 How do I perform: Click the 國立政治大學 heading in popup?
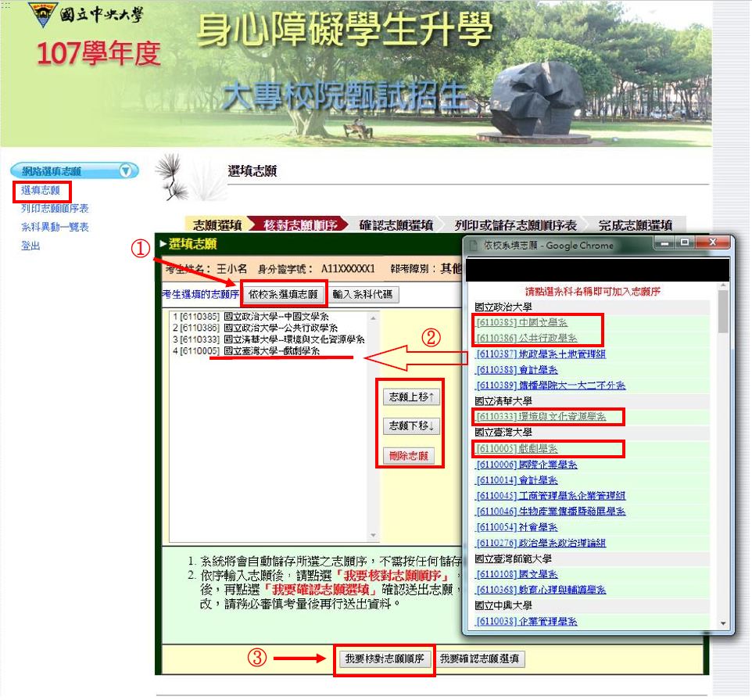(x=503, y=307)
